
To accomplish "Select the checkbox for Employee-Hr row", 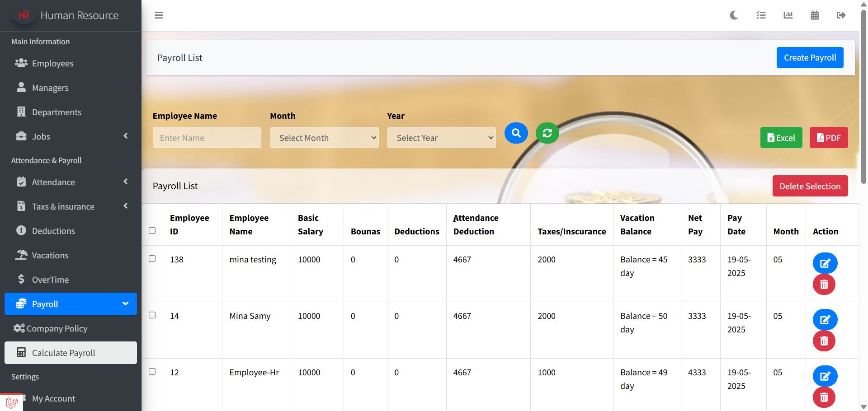I will [152, 372].
